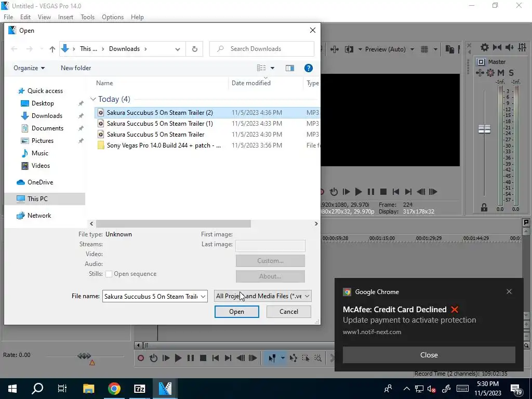Viewport: 532px width, 399px height.
Task: Go to start in timeline transport bar
Action: [x=216, y=358]
